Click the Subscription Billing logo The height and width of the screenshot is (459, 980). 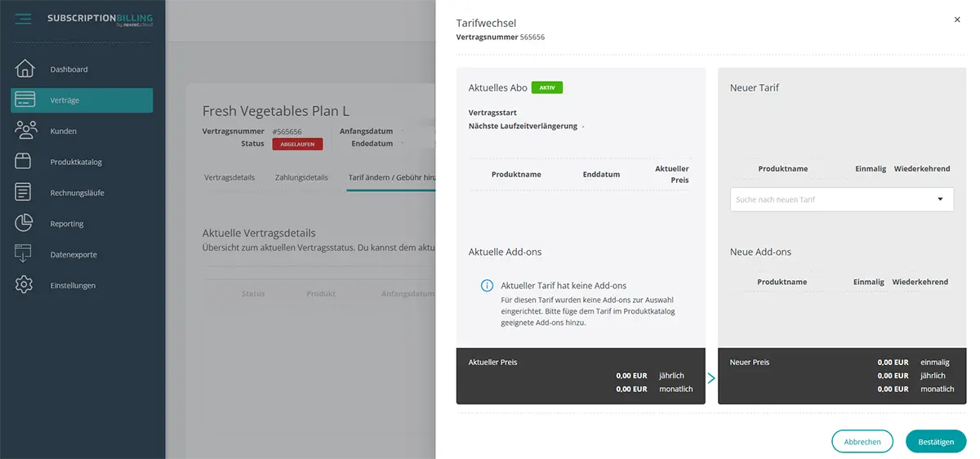[x=100, y=20]
